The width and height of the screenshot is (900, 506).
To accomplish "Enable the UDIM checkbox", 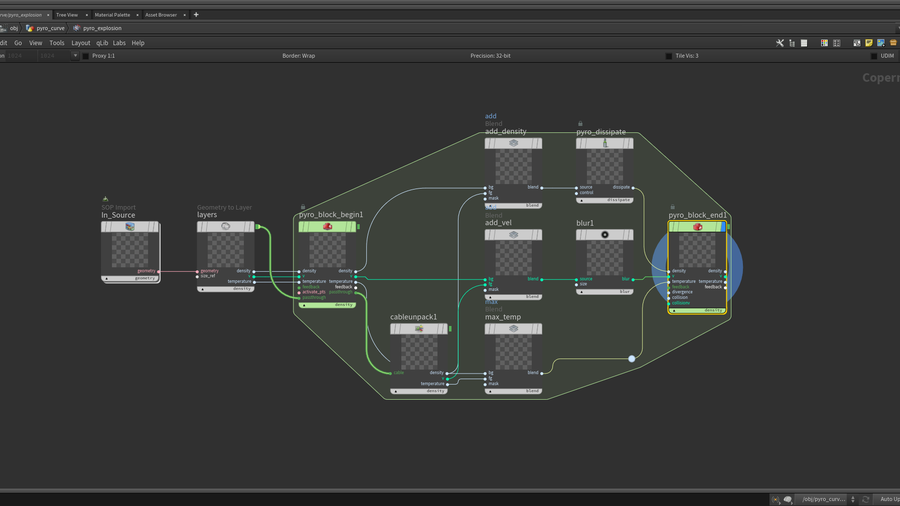I will click(874, 56).
